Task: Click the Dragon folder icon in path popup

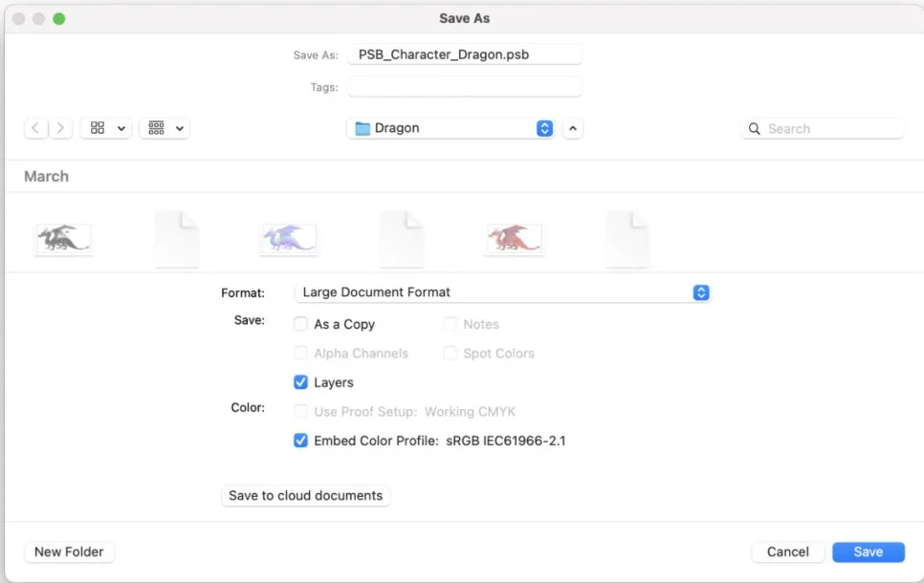Action: [x=363, y=128]
